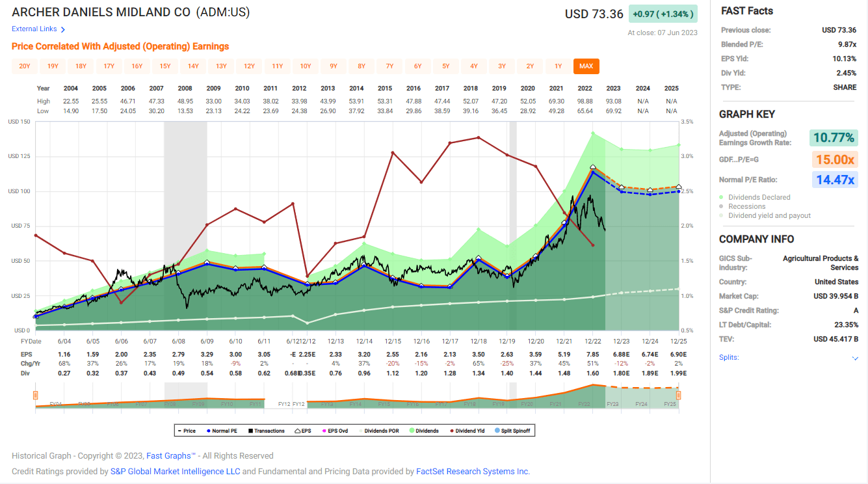The image size is (868, 484).
Task: Toggle Dividend yield and payout key
Action: pos(765,215)
